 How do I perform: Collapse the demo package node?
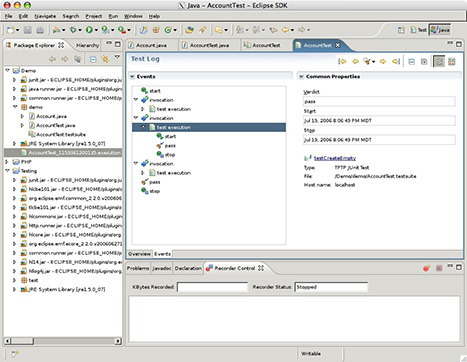(x=15, y=107)
